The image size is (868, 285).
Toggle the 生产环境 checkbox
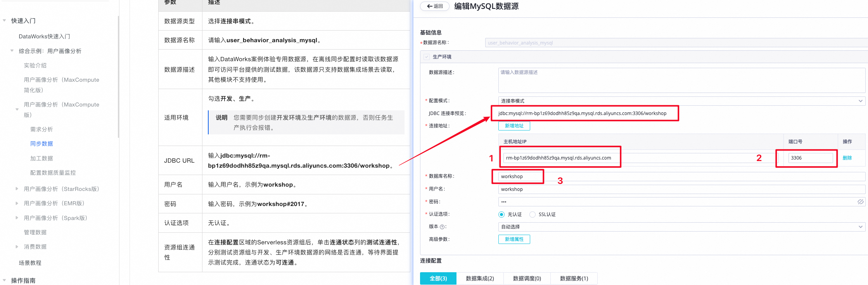(427, 57)
